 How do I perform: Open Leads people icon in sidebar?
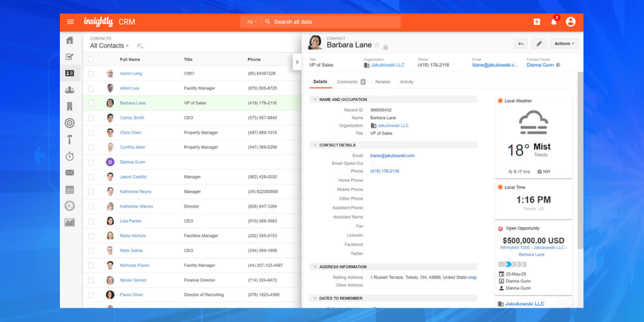pos(70,90)
